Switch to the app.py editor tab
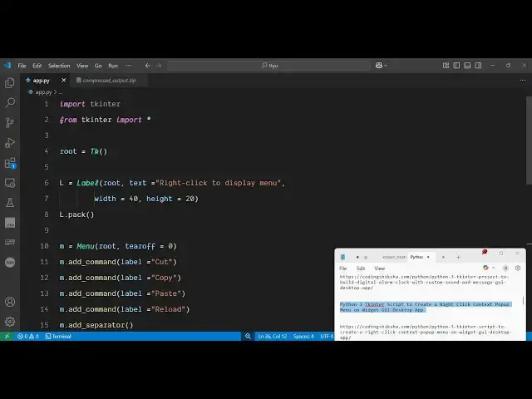The width and height of the screenshot is (532, 399). coord(41,81)
